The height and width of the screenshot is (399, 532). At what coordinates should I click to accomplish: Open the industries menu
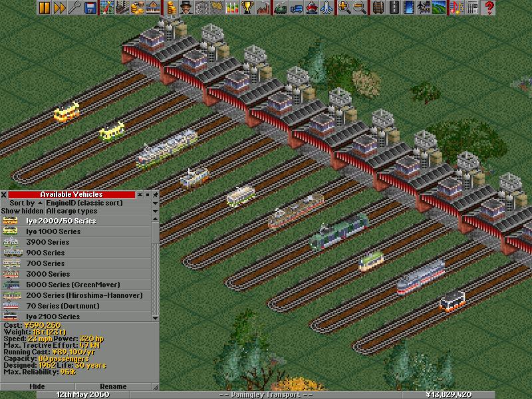pos(263,7)
